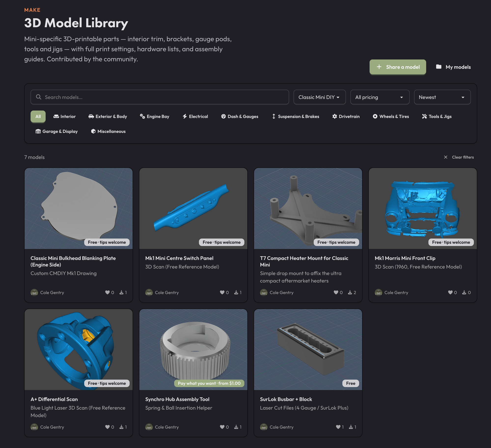Open Classic Mini Bulkhead Blanking Plate title

pyautogui.click(x=73, y=261)
